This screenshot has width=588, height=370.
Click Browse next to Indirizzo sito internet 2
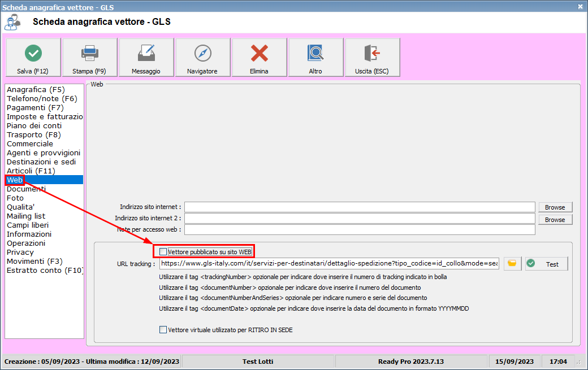click(x=555, y=219)
